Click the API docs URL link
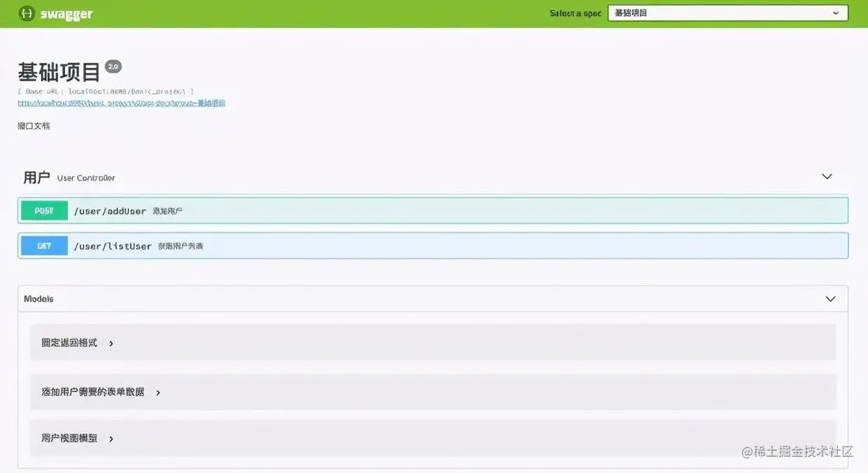This screenshot has height=473, width=868. (x=121, y=103)
